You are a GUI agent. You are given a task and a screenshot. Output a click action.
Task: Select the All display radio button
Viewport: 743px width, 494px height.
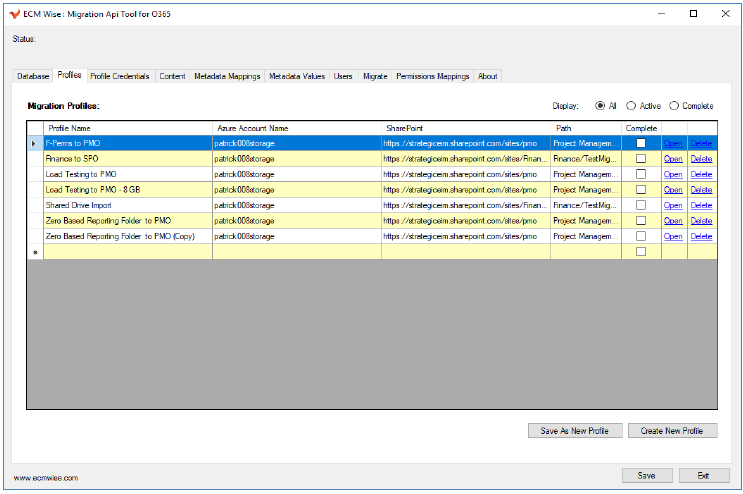[600, 106]
